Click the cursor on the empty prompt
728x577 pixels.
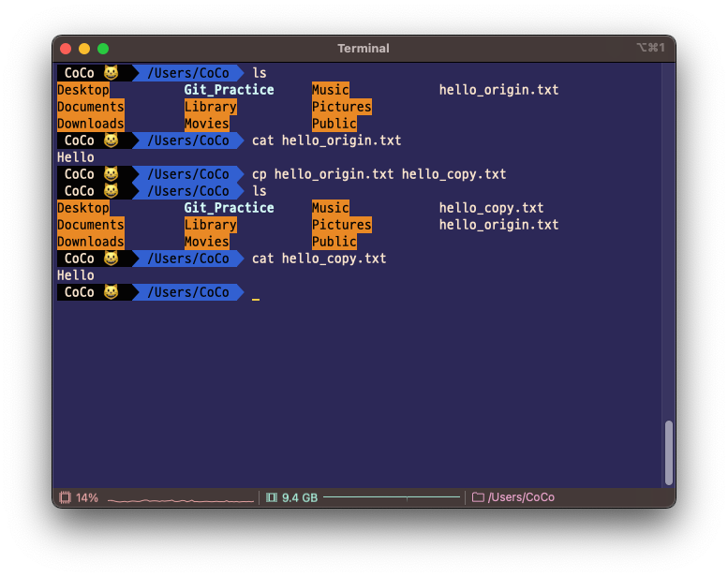(x=256, y=300)
